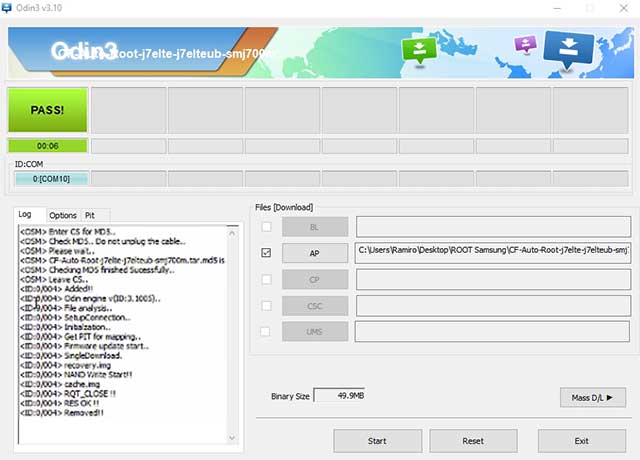Click the log scrollbar down arrow
This screenshot has width=640, height=460.
(232, 438)
